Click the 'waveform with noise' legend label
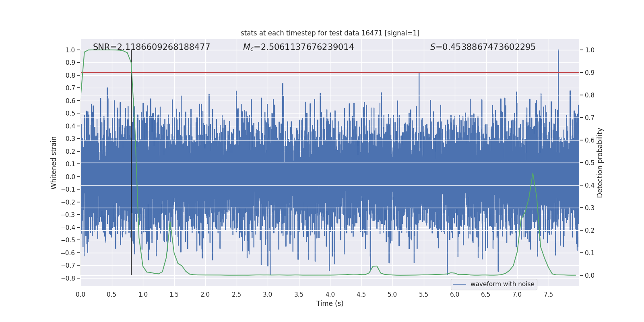 click(502, 284)
